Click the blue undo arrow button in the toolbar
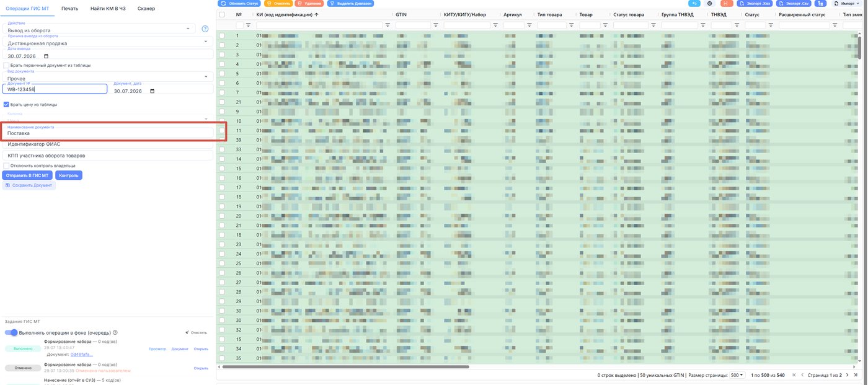Screen dimensions: 868x385 pyautogui.click(x=694, y=3)
